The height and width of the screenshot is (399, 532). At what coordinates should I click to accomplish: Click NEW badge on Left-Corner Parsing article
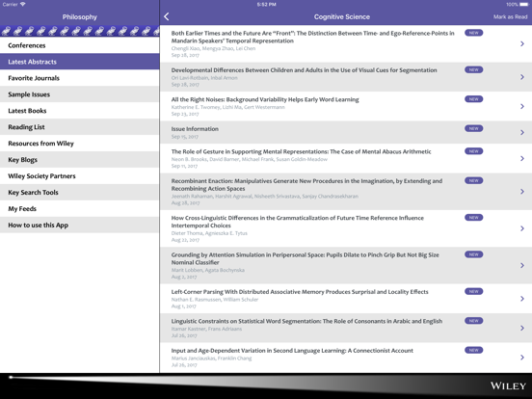473,291
